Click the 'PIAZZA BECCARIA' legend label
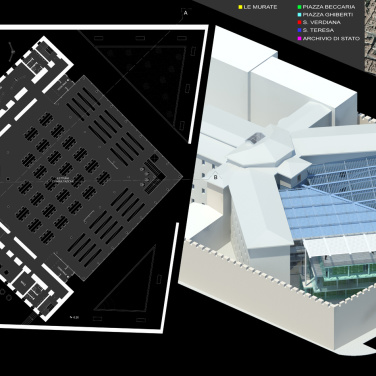Viewport: 376px width, 376px height. point(329,7)
